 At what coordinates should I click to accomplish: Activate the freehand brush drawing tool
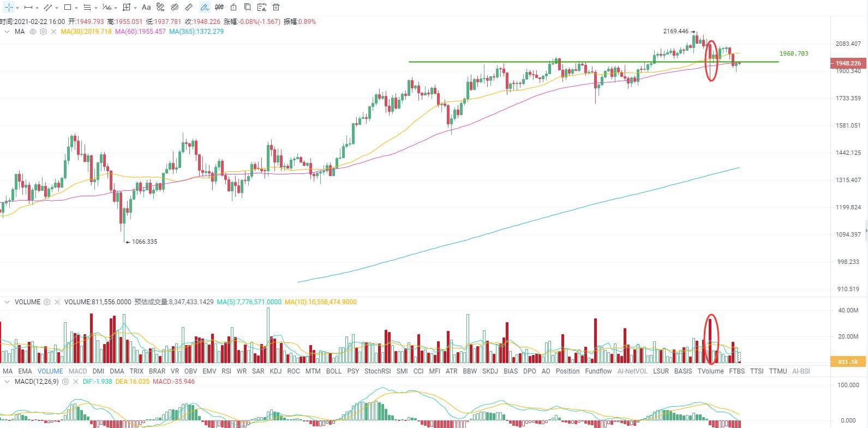tap(205, 7)
